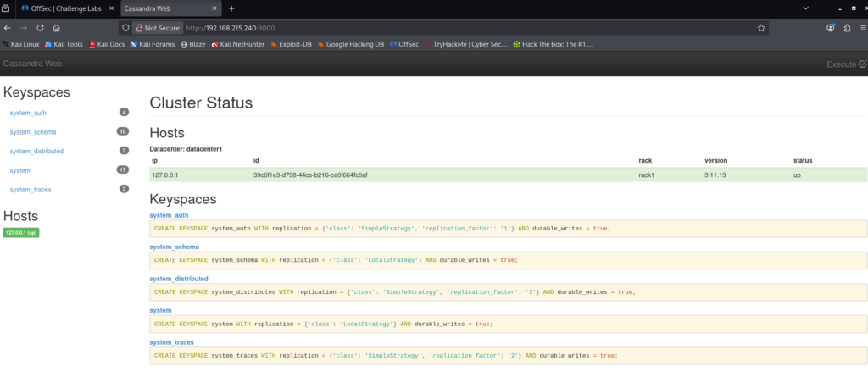
Task: Select system_distributed in sidebar list
Action: (36, 151)
